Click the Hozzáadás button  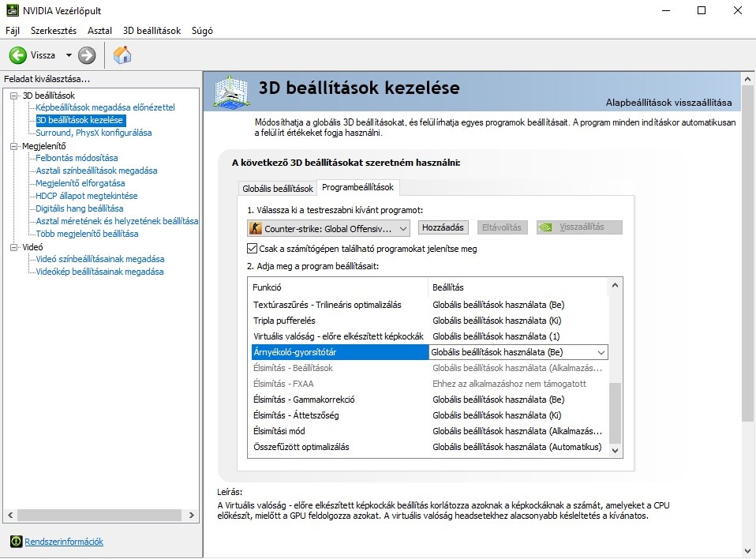coord(443,227)
